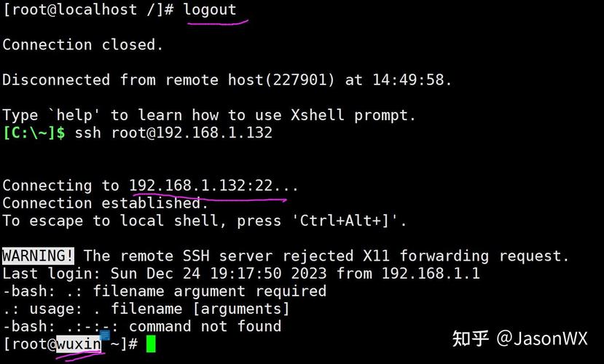Click the remote host number 227901

tap(299, 79)
